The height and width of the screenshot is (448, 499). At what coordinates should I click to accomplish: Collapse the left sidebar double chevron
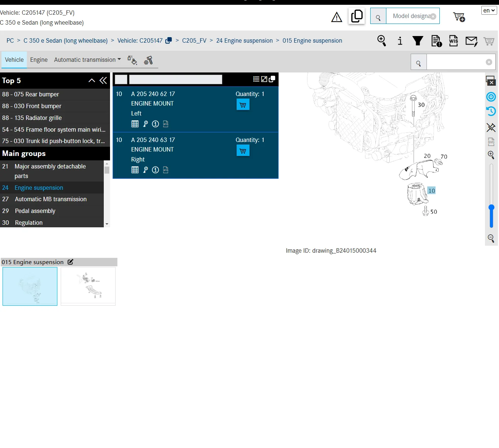103,81
